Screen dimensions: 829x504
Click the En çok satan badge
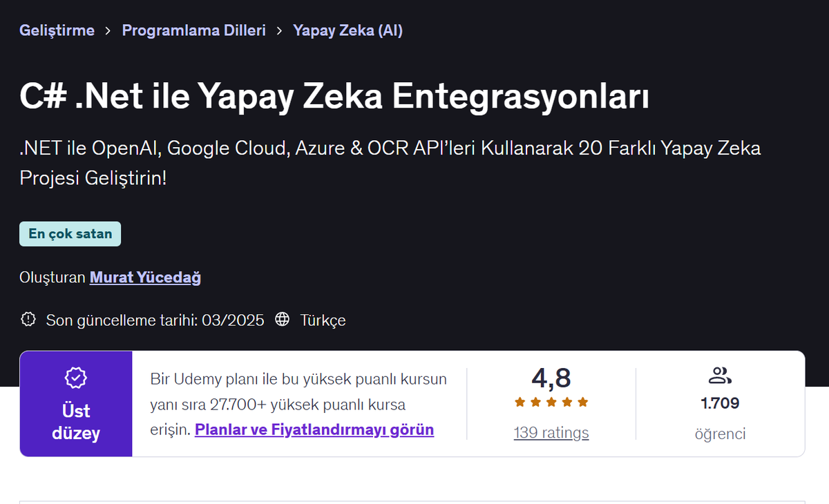pyautogui.click(x=70, y=234)
